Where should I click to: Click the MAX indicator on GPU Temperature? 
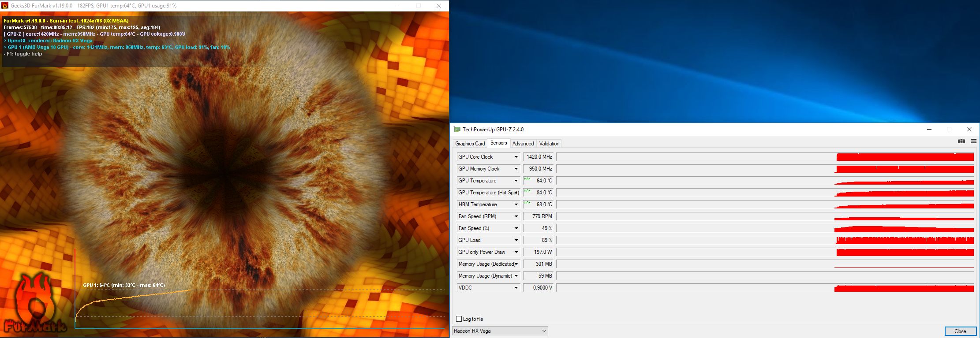pyautogui.click(x=527, y=178)
